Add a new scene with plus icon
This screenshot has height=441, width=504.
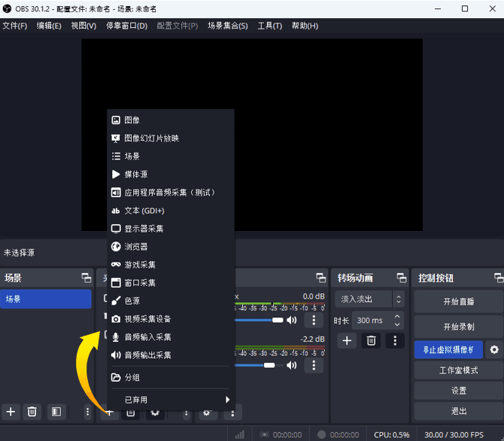[x=11, y=412]
